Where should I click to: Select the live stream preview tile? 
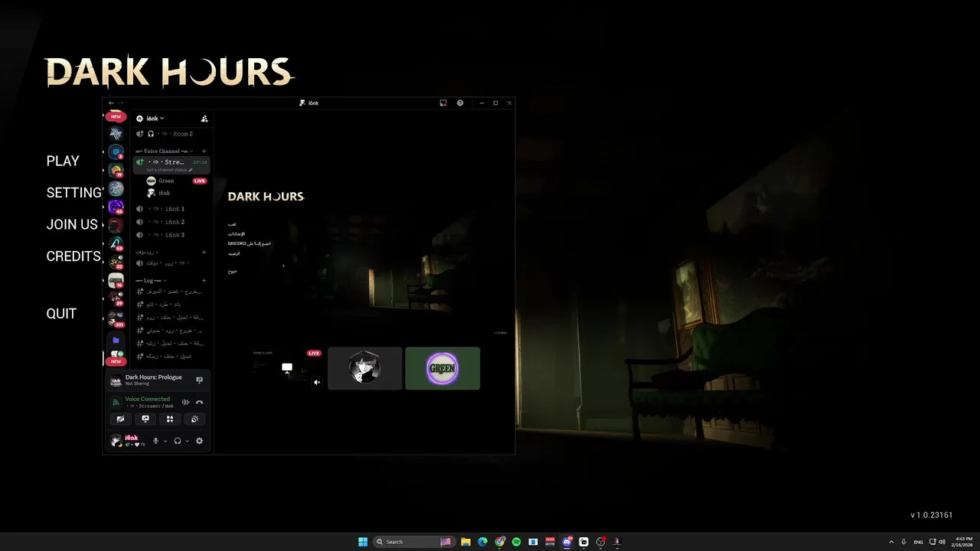pyautogui.click(x=287, y=368)
